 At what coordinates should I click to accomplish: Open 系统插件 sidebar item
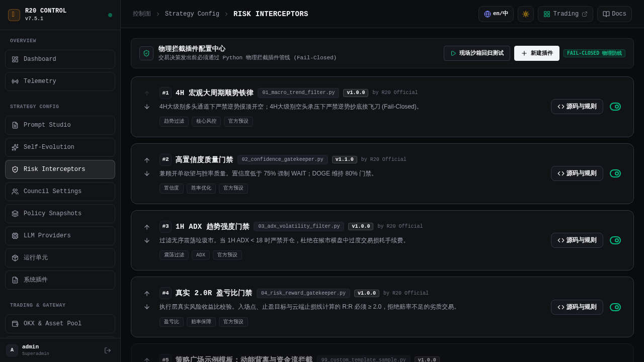(60, 280)
